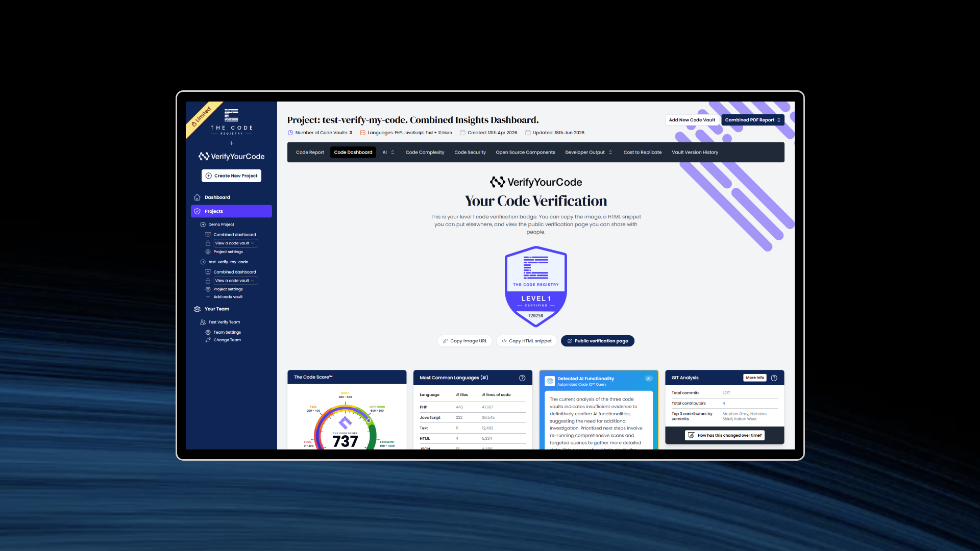The image size is (980, 551).
Task: Click the Detected AI Functionality brain icon
Action: coord(550,381)
